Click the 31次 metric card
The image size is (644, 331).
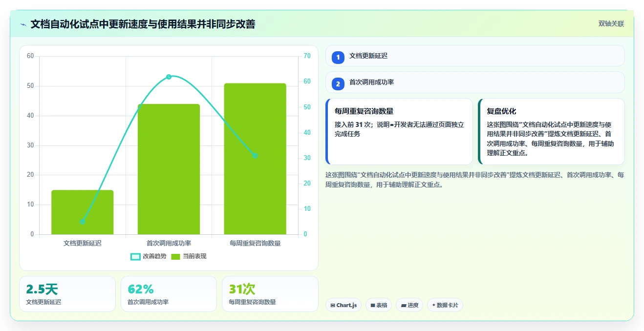tap(270, 294)
